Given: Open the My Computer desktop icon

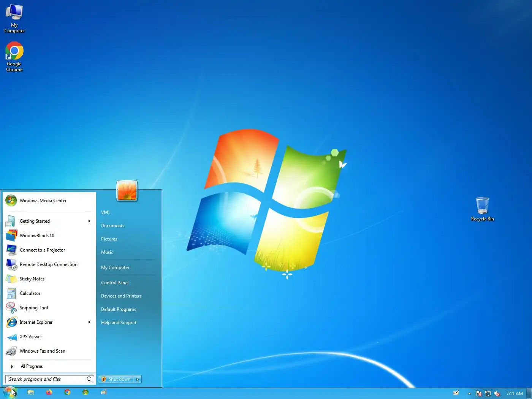Looking at the screenshot, I should [14, 18].
